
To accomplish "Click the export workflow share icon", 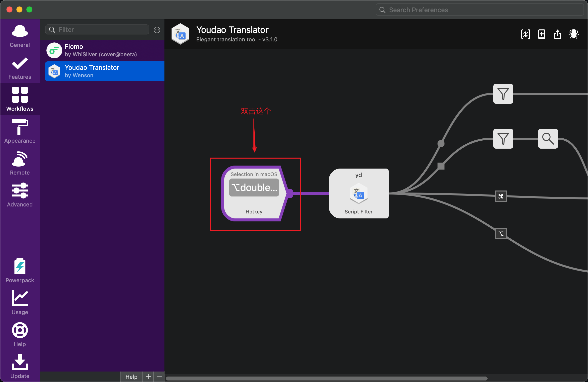I will 557,34.
